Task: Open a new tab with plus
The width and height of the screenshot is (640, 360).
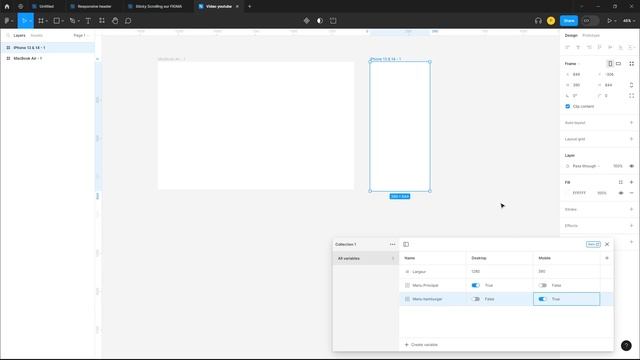Action: [x=249, y=6]
